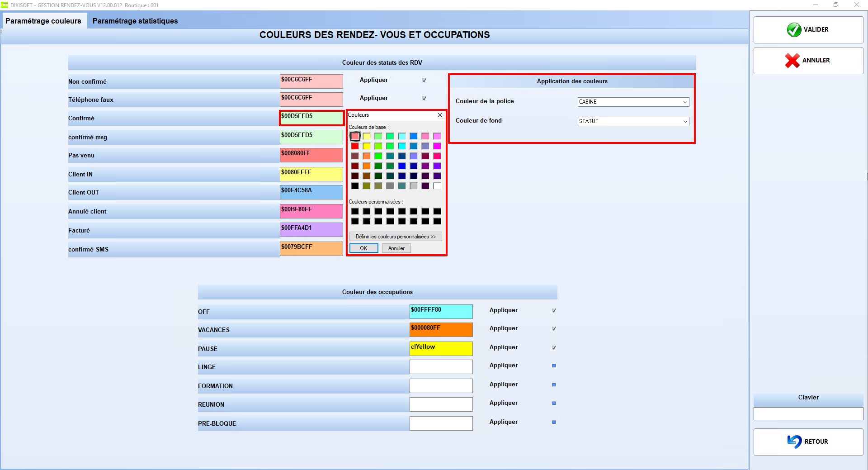Click the OFF color field $00FFFF80

coord(441,312)
